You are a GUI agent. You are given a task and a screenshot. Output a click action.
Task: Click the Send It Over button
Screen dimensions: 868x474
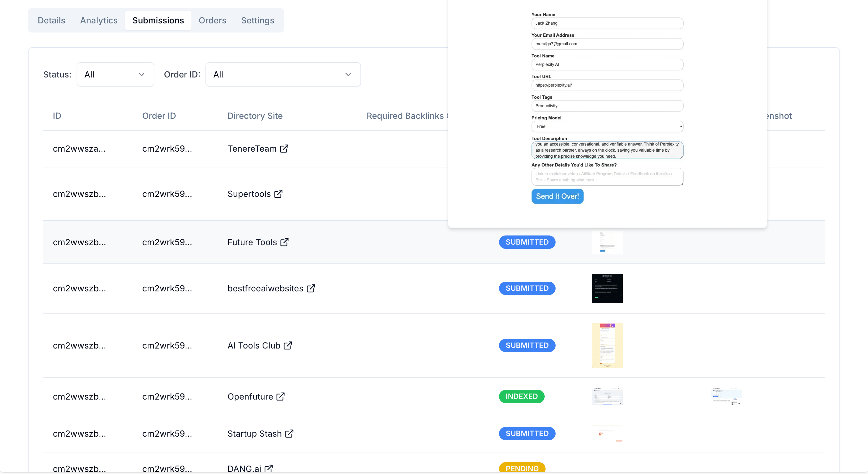point(557,196)
